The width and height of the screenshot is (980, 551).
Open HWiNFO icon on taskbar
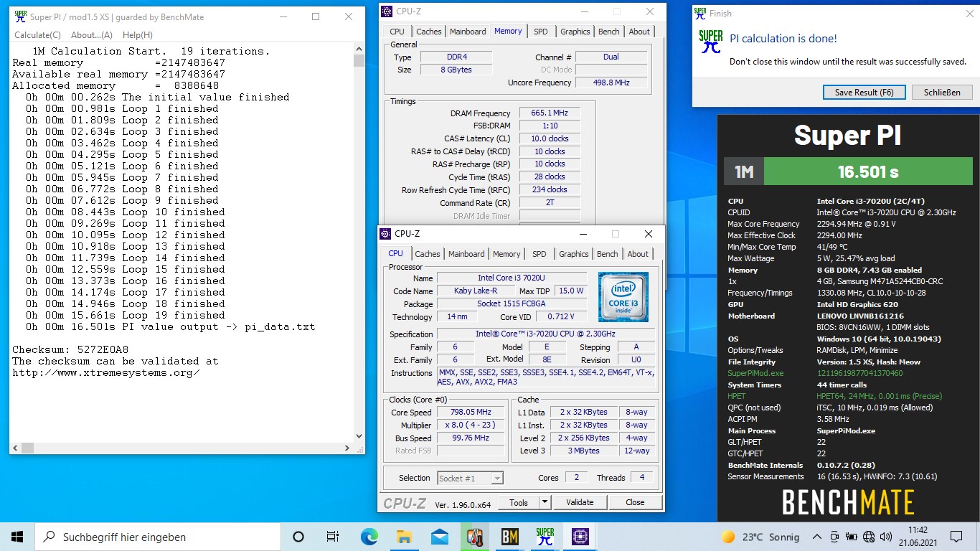474,537
